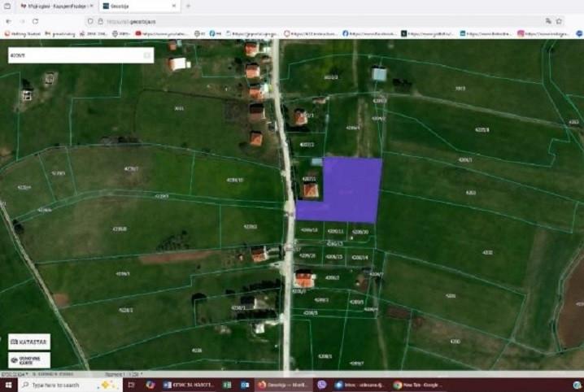
Task: Click the Windows taskbar search box
Action: pyautogui.click(x=57, y=385)
